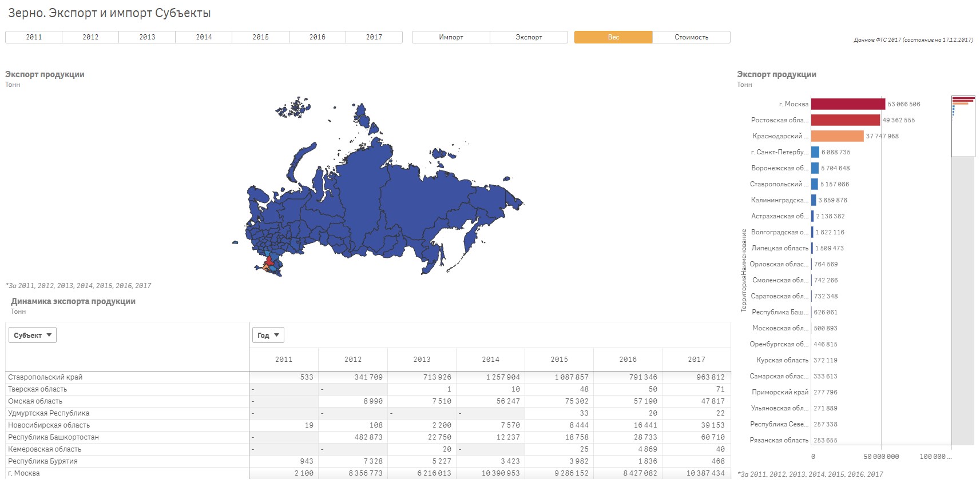This screenshot has width=980, height=483.
Task: Click the Зерно. Экспорт и импорт Субъекты heading
Action: tap(109, 13)
